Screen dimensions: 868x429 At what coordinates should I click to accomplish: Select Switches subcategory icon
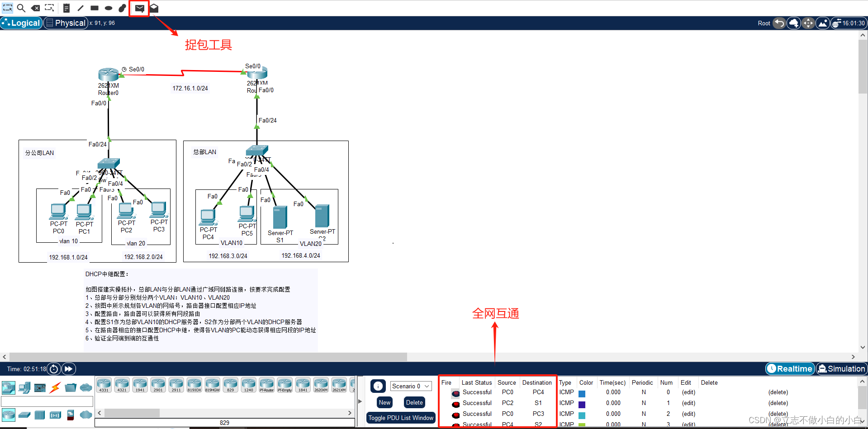click(x=24, y=415)
